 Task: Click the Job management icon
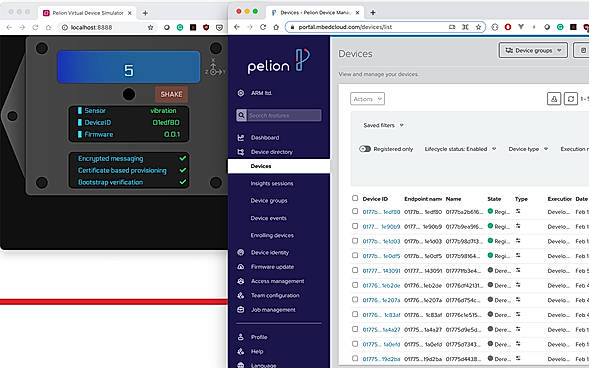[241, 309]
